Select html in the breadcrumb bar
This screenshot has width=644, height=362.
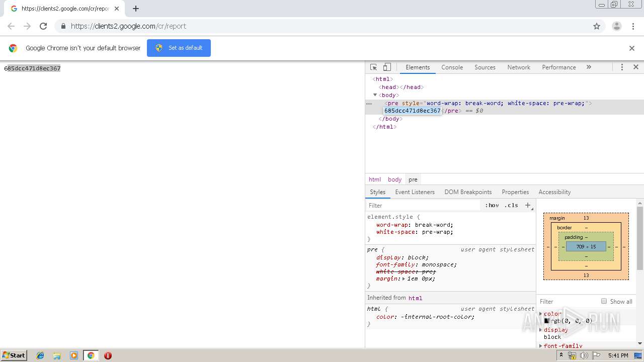[375, 179]
